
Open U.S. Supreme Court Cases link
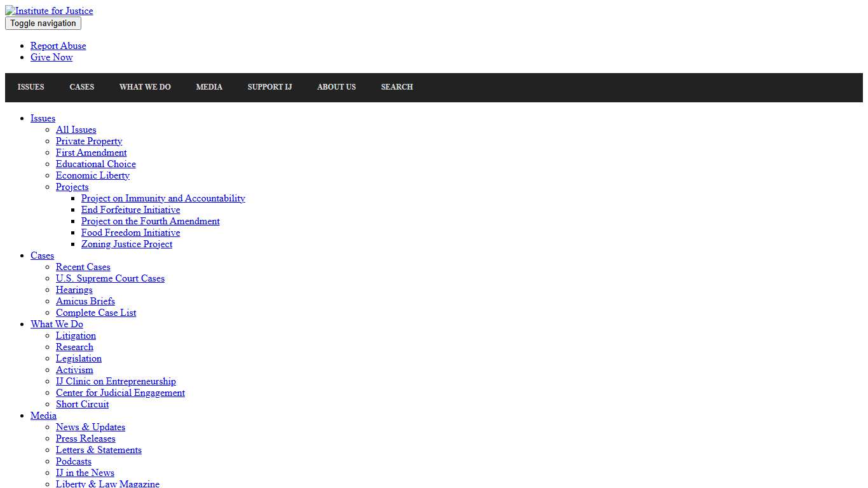(110, 278)
